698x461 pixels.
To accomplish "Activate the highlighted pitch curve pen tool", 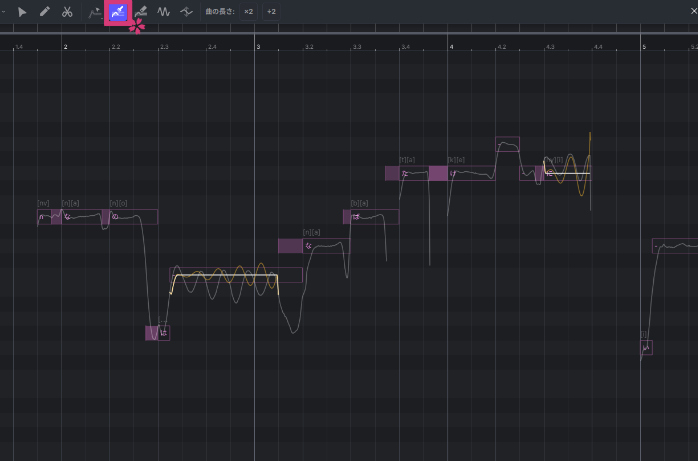I will (118, 12).
